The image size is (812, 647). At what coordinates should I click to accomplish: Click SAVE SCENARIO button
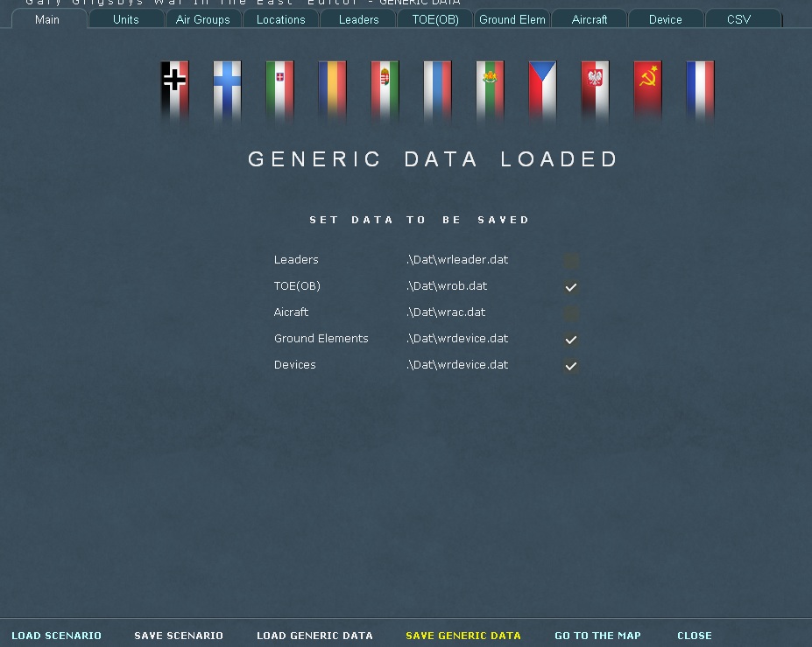pos(179,636)
